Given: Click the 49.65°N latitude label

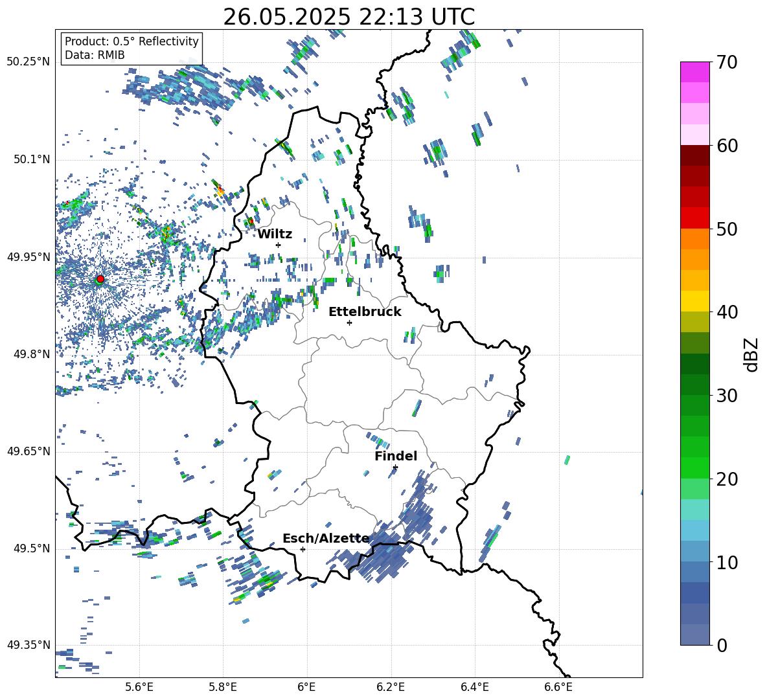Looking at the screenshot, I should pyautogui.click(x=29, y=451).
